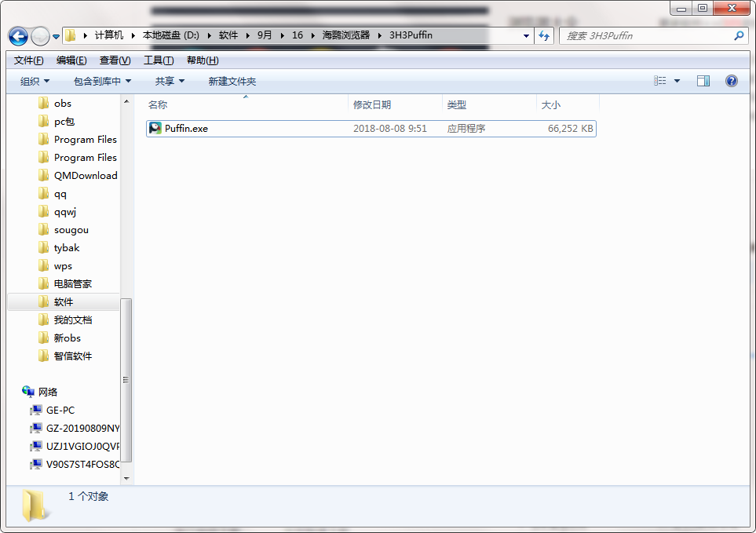This screenshot has width=756, height=533.
Task: Select the Puffin.exe file
Action: coord(371,129)
